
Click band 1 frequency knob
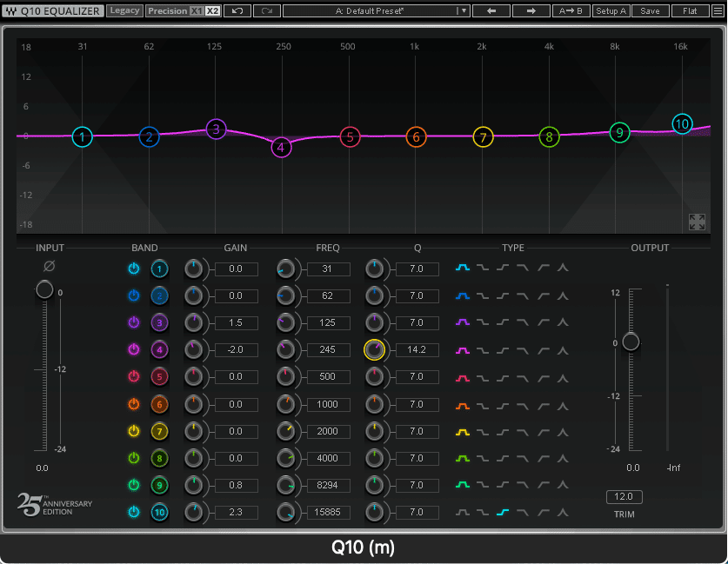coord(285,269)
